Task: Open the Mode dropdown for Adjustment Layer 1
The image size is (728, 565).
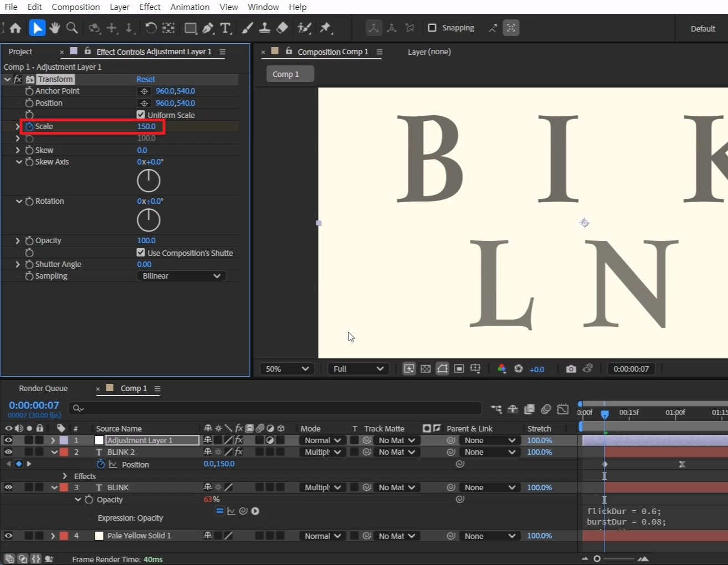Action: (x=322, y=440)
